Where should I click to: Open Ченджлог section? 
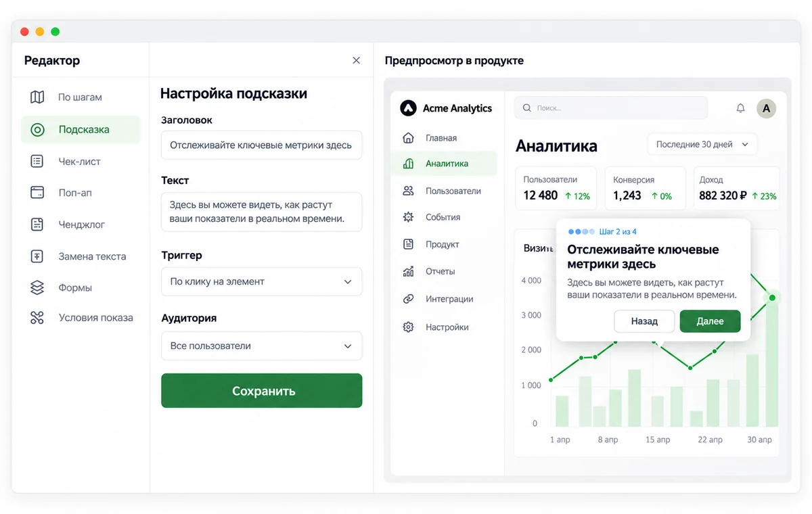[x=81, y=225]
